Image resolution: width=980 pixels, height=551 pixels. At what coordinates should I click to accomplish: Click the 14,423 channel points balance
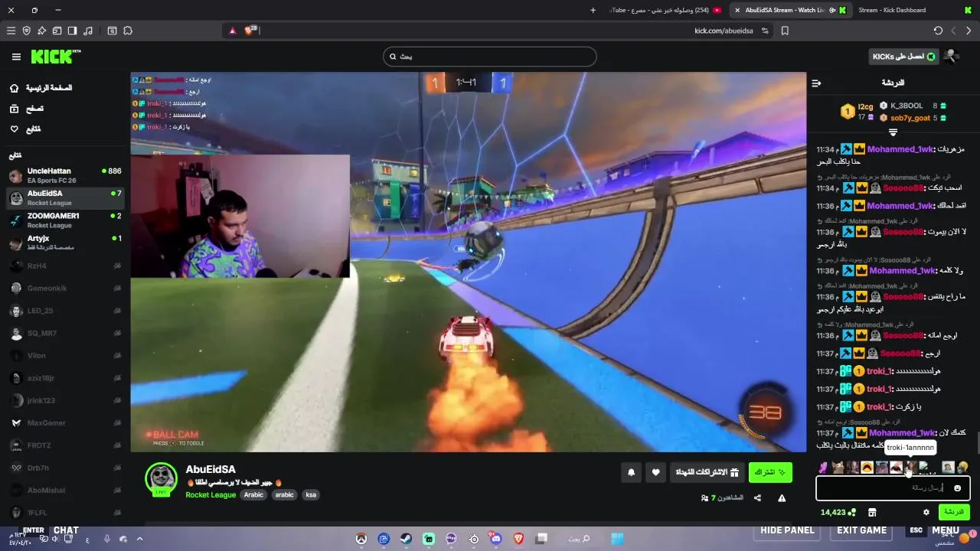coord(838,512)
